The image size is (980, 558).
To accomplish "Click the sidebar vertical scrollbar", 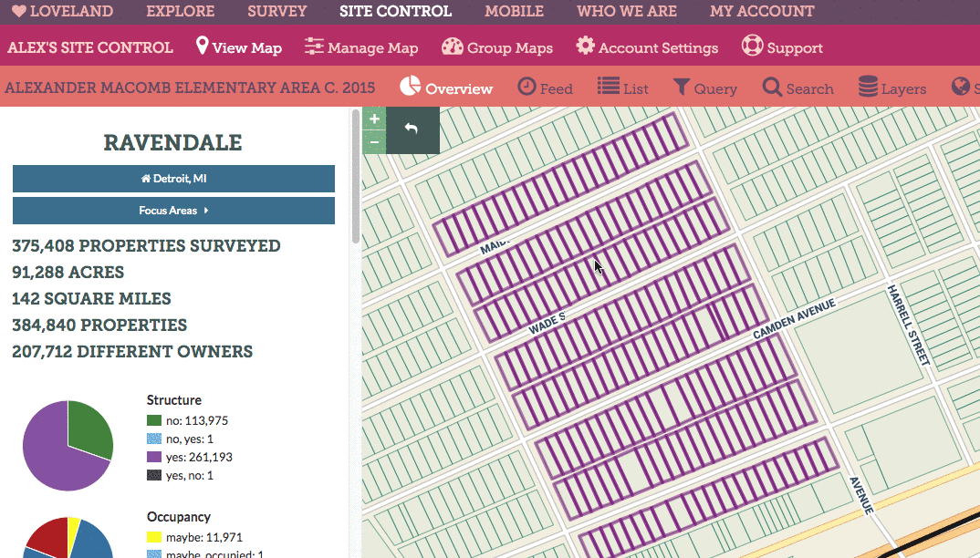I will pos(356,176).
